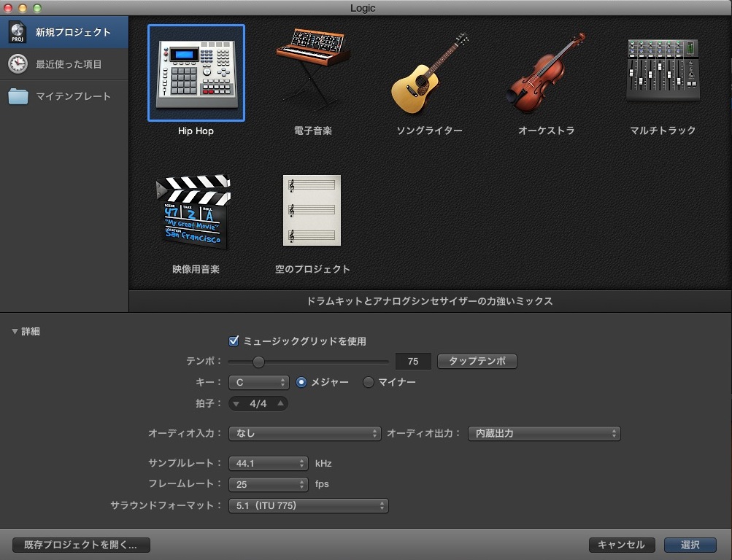The width and height of the screenshot is (732, 560).
Task: Click the 映像用音楽 template label
Action: coord(196,270)
